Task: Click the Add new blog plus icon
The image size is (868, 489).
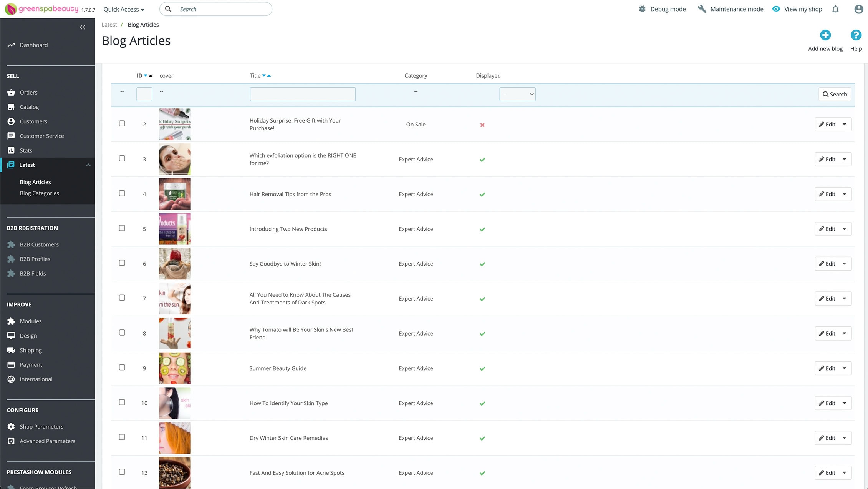Action: click(825, 35)
